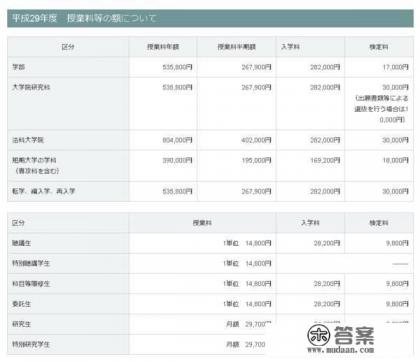Click the 検定料 header in the second table
This screenshot has height=362, width=420.
tap(379, 223)
